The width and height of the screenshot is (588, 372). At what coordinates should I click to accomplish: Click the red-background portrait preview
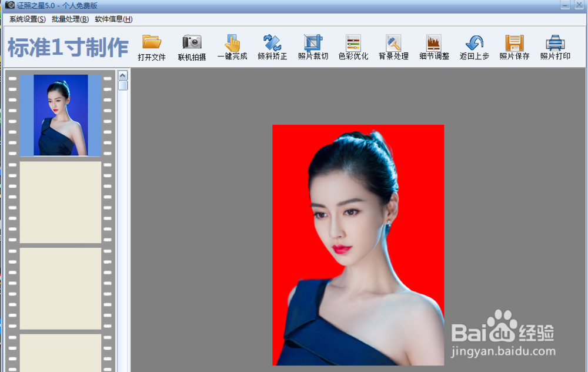pyautogui.click(x=358, y=245)
